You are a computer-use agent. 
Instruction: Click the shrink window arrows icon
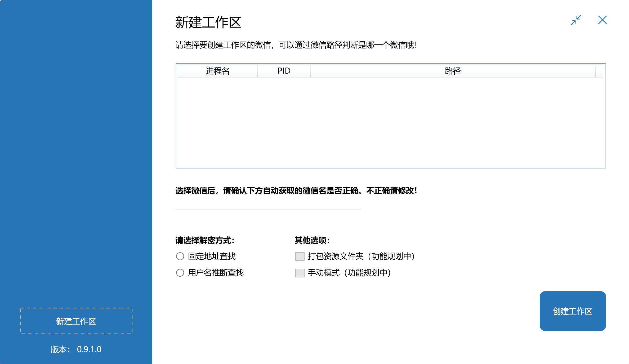pyautogui.click(x=576, y=20)
